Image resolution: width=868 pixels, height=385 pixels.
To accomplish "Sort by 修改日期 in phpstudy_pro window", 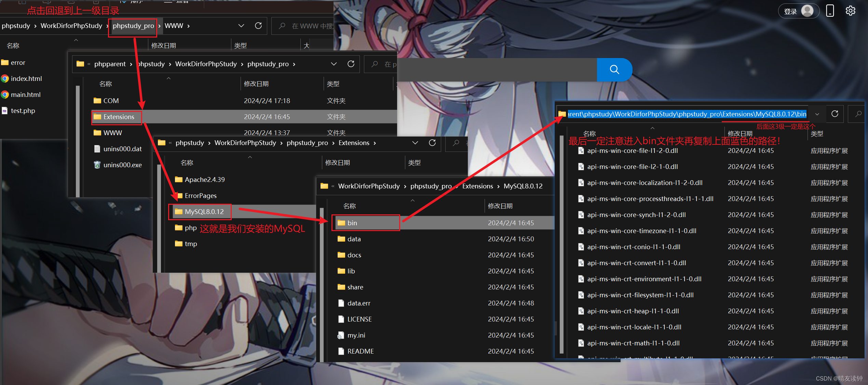I will pos(256,84).
